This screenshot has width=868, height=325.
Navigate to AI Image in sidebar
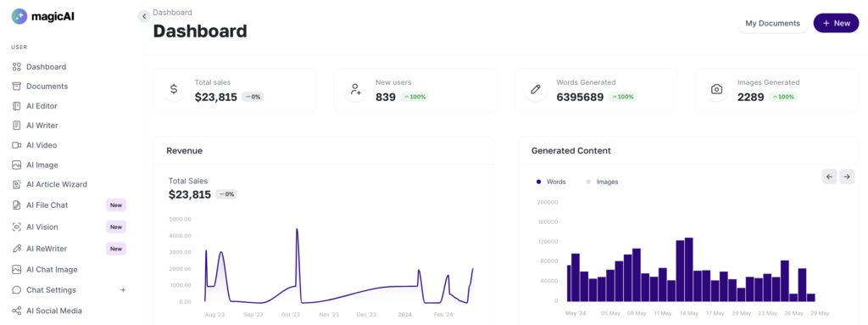click(x=42, y=165)
